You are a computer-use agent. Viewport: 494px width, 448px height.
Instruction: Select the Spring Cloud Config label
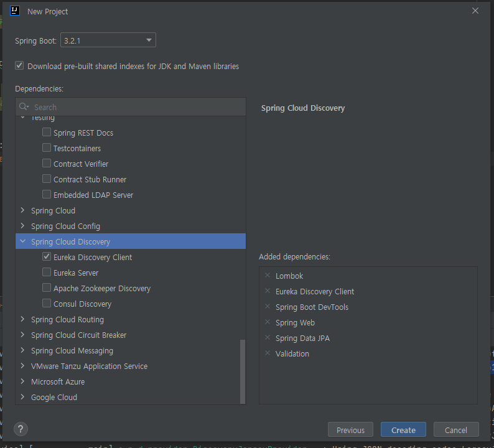pyautogui.click(x=65, y=226)
